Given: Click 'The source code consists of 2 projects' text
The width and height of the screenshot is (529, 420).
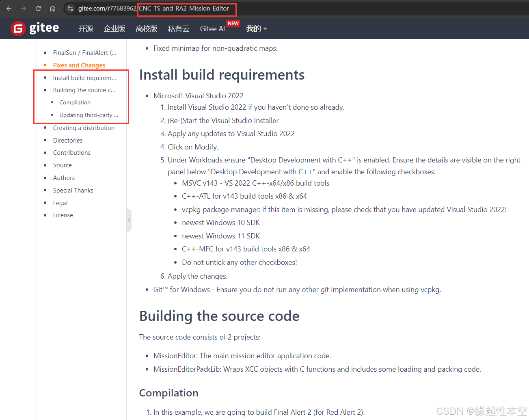Looking at the screenshot, I should [200, 337].
